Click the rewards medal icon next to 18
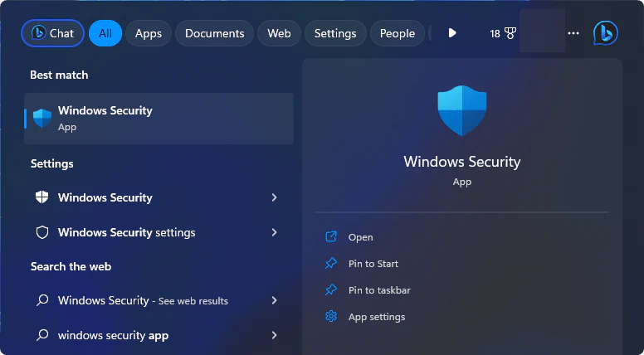 [x=510, y=33]
